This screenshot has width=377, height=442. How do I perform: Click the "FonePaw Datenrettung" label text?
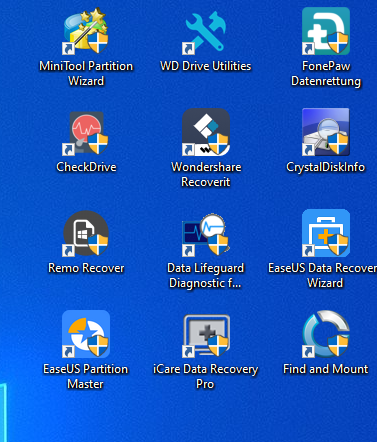tap(326, 73)
